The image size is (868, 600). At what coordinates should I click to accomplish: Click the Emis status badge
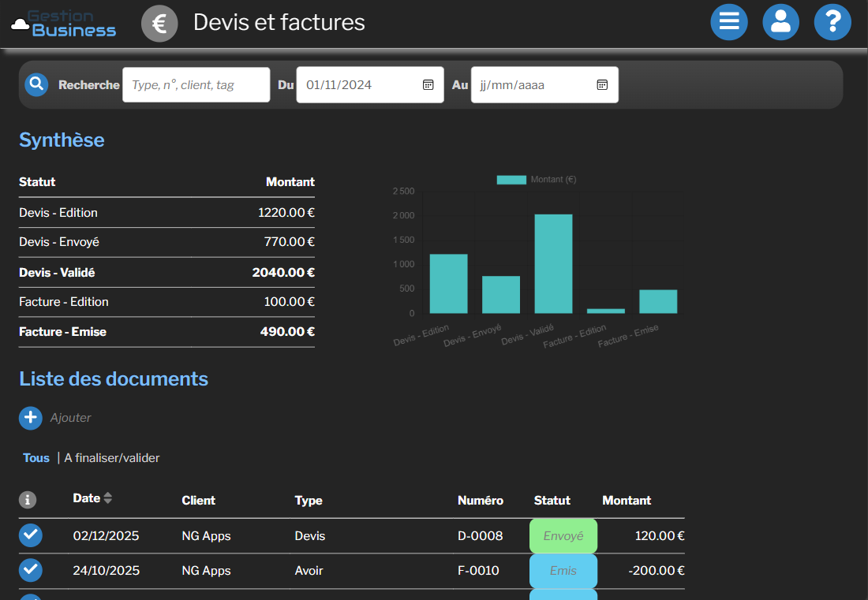click(563, 571)
